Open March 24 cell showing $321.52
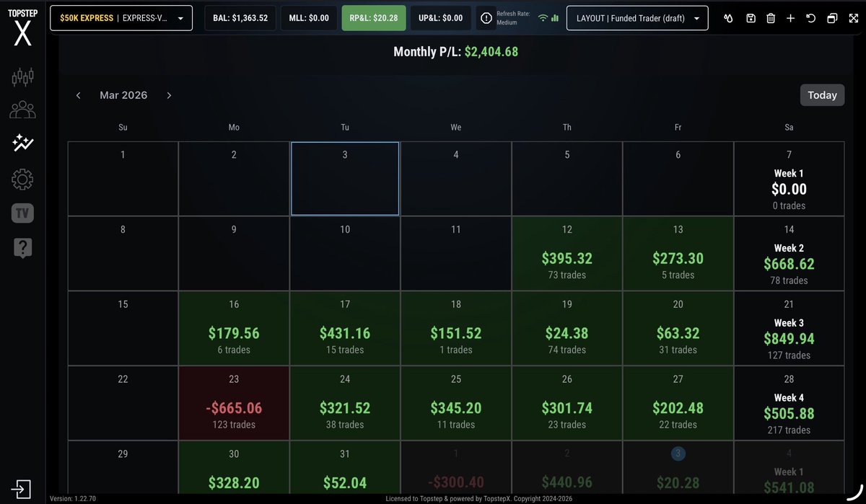This screenshot has width=866, height=504. coord(345,404)
